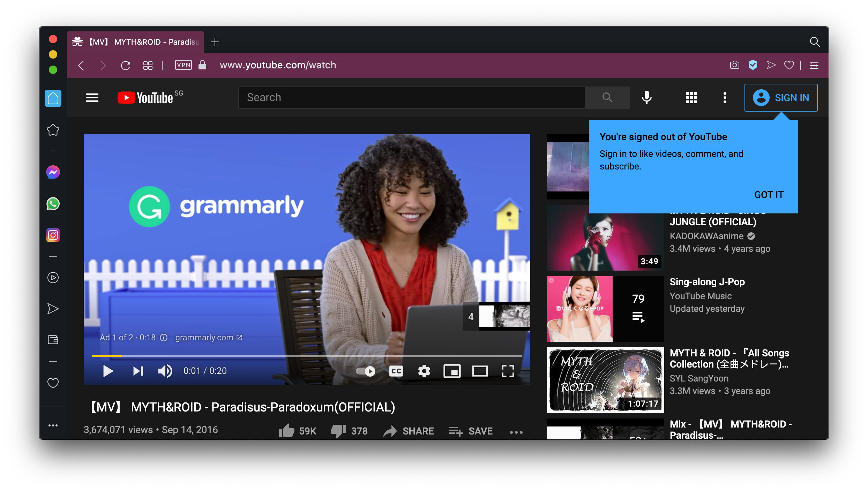The height and width of the screenshot is (491, 868).
Task: Click the SHARE button
Action: pyautogui.click(x=408, y=431)
